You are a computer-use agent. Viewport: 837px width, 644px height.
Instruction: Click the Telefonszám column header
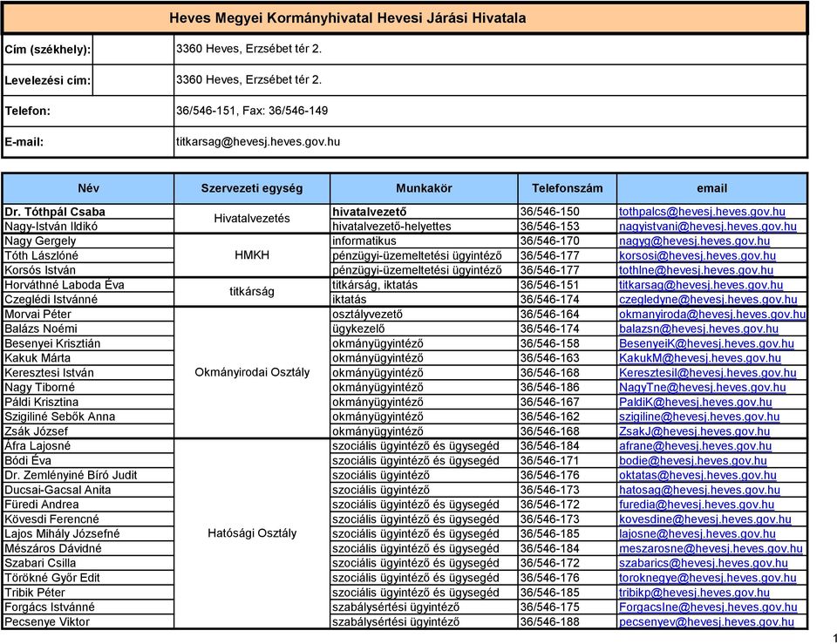point(567,188)
